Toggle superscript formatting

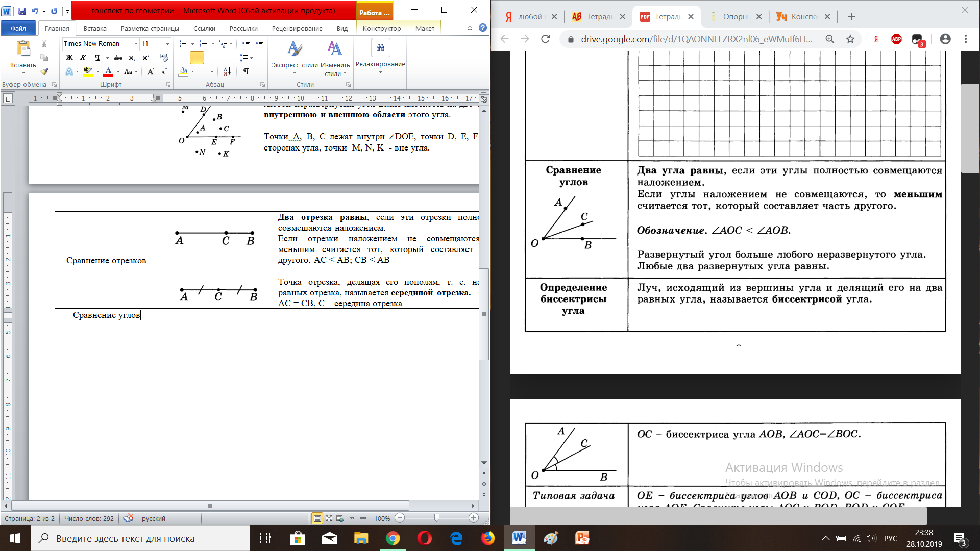pyautogui.click(x=146, y=58)
